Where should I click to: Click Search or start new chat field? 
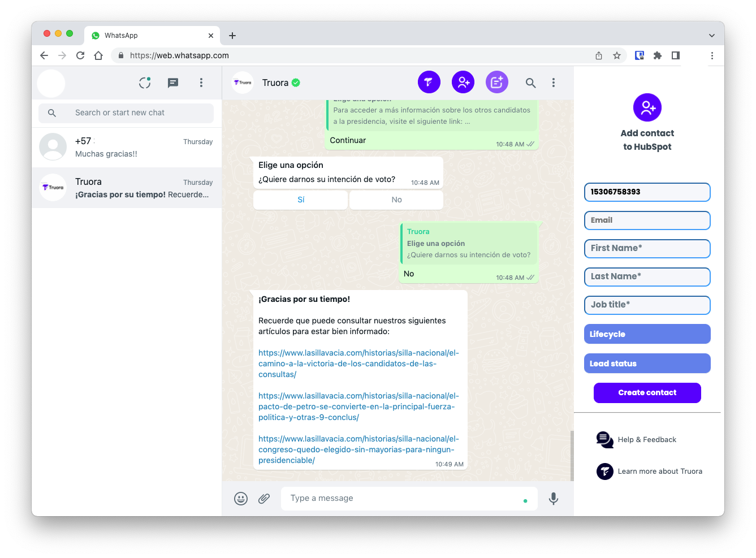126,113
